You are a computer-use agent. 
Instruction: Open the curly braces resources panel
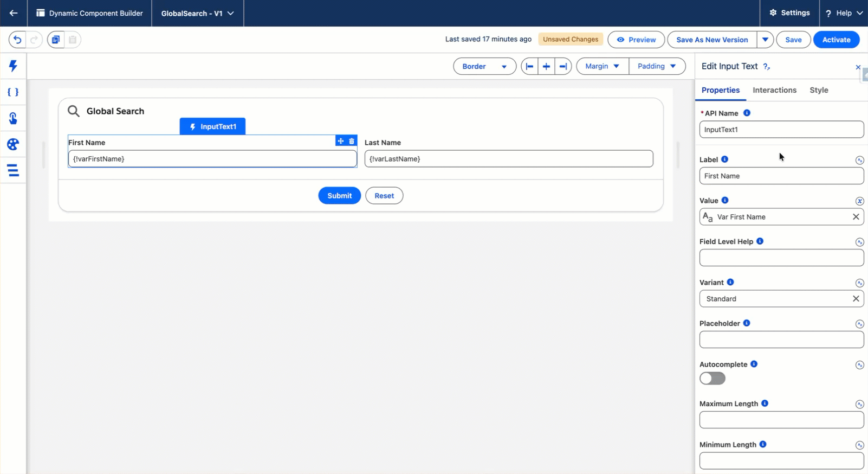coord(13,92)
